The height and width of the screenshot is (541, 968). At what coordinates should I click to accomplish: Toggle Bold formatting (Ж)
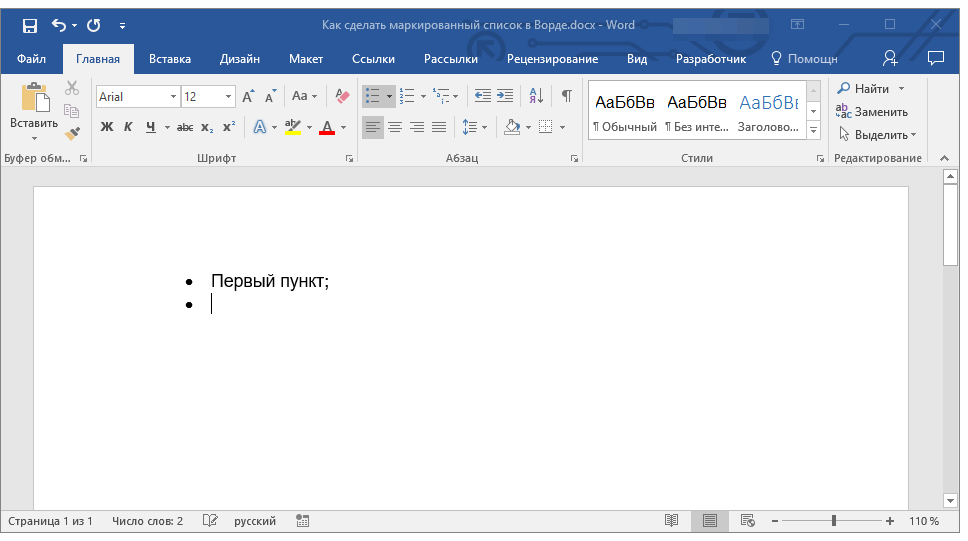pyautogui.click(x=107, y=127)
